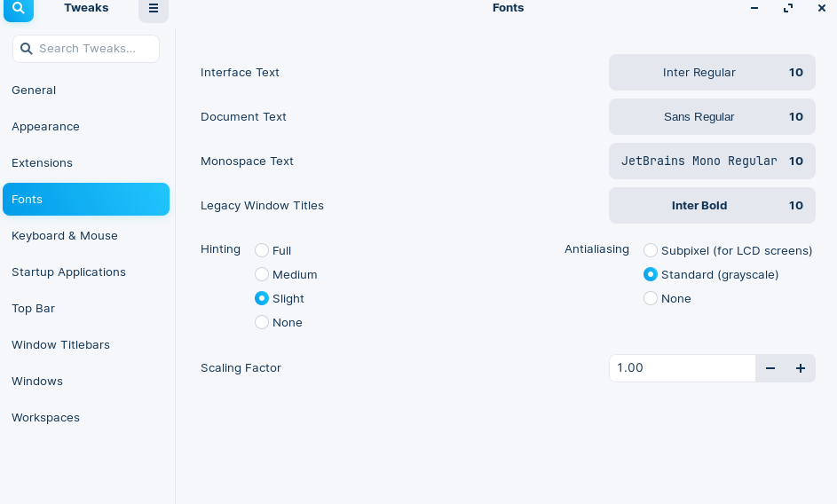Open Interface Text font chooser Inter Regular
Viewport: 837px width, 504px height.
[712, 73]
